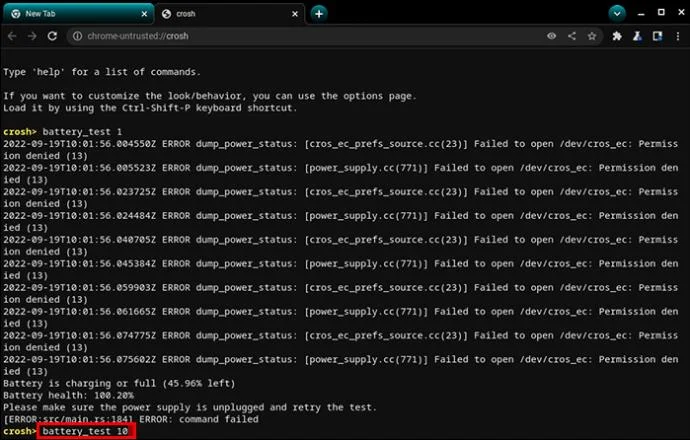Open a new browser tab with plus button
Screen dimensions: 690x440
(319, 14)
